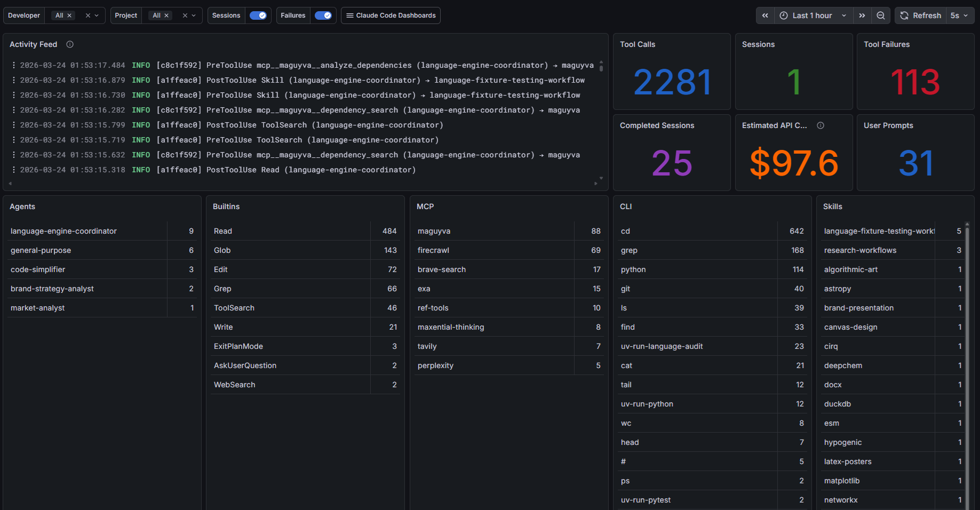980x510 pixels.
Task: Open the Last 1 hour time picker
Action: point(812,15)
